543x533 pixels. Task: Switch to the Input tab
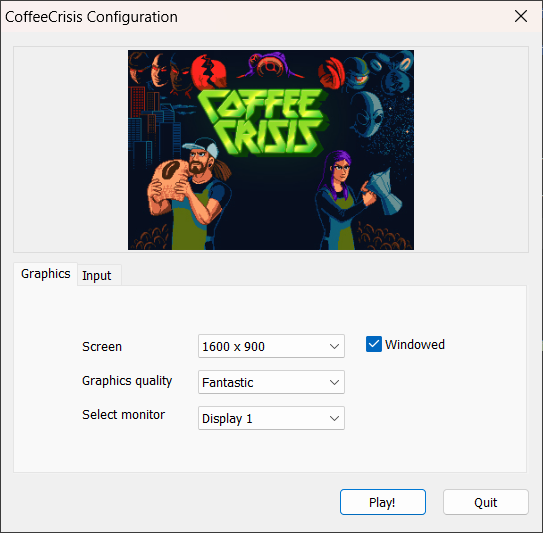coord(97,276)
